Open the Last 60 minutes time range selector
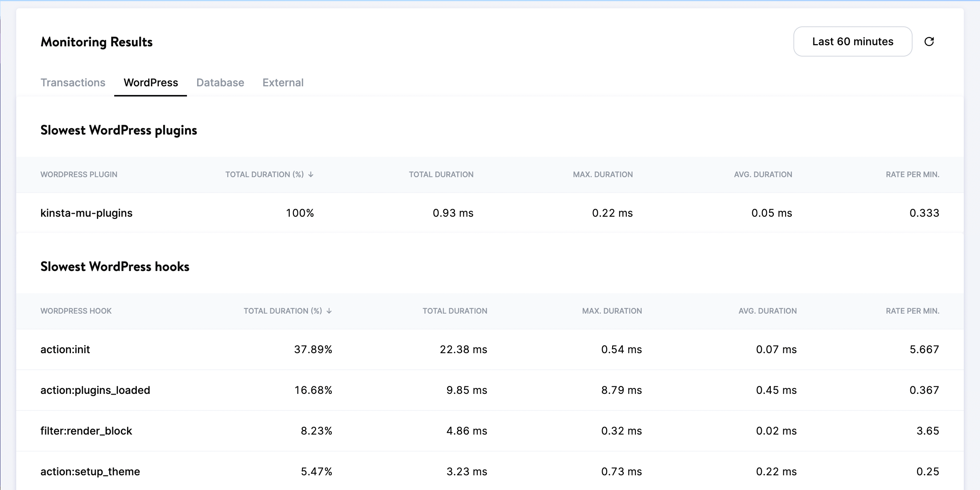Image resolution: width=980 pixels, height=490 pixels. point(852,41)
